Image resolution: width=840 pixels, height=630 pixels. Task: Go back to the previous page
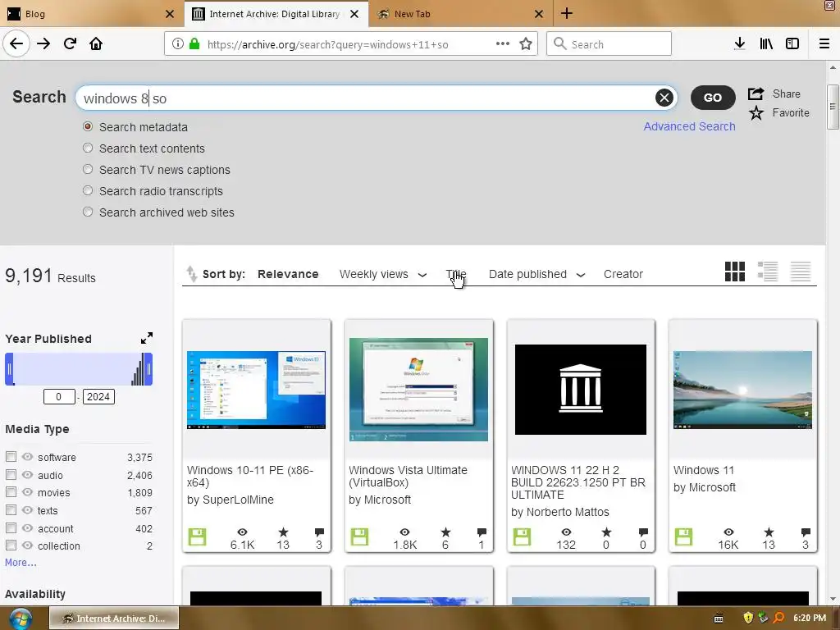pos(16,44)
